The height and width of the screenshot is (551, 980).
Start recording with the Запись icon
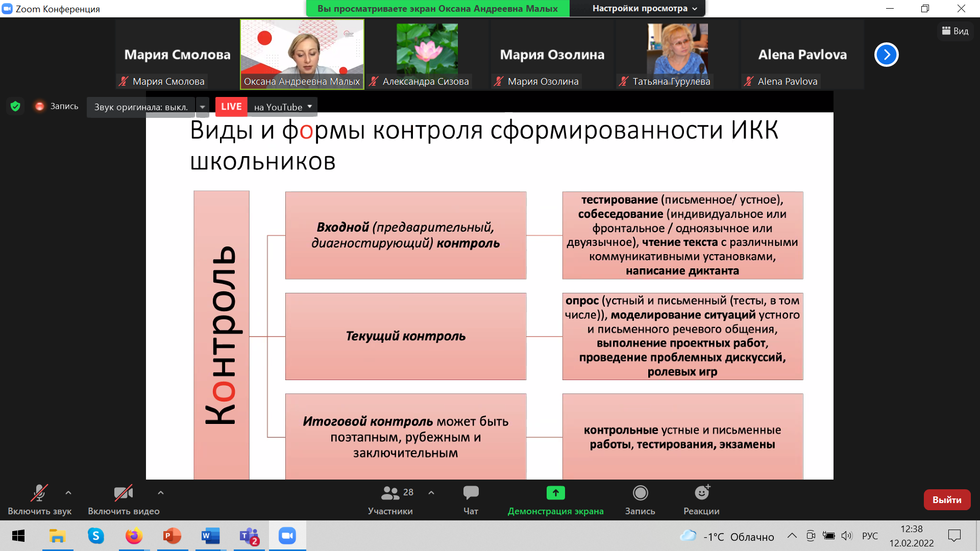(x=640, y=493)
